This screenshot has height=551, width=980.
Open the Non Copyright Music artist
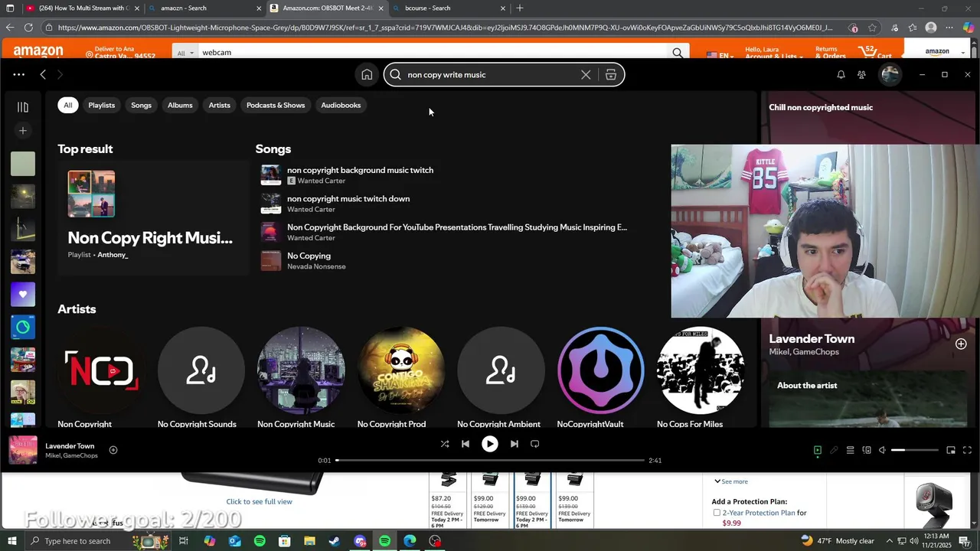(301, 370)
